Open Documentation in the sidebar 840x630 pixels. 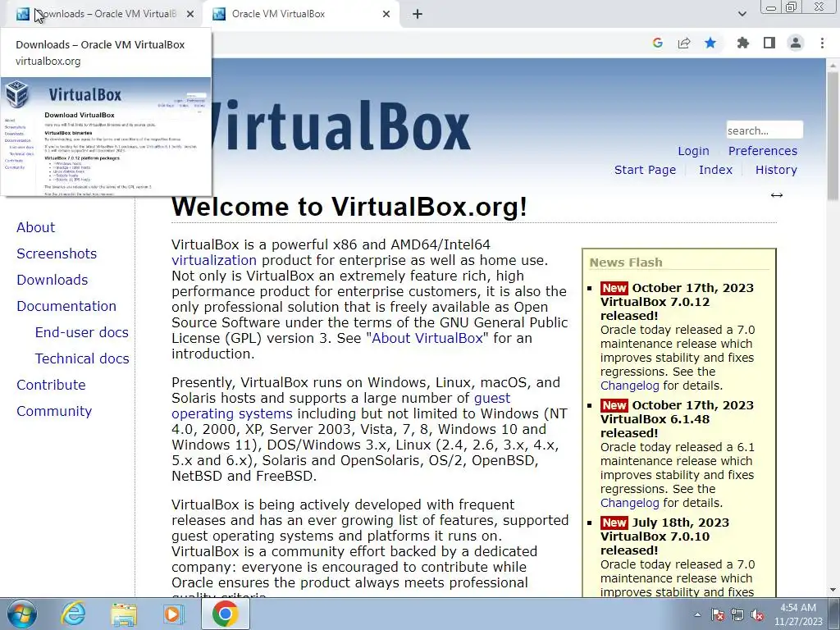[x=66, y=306]
